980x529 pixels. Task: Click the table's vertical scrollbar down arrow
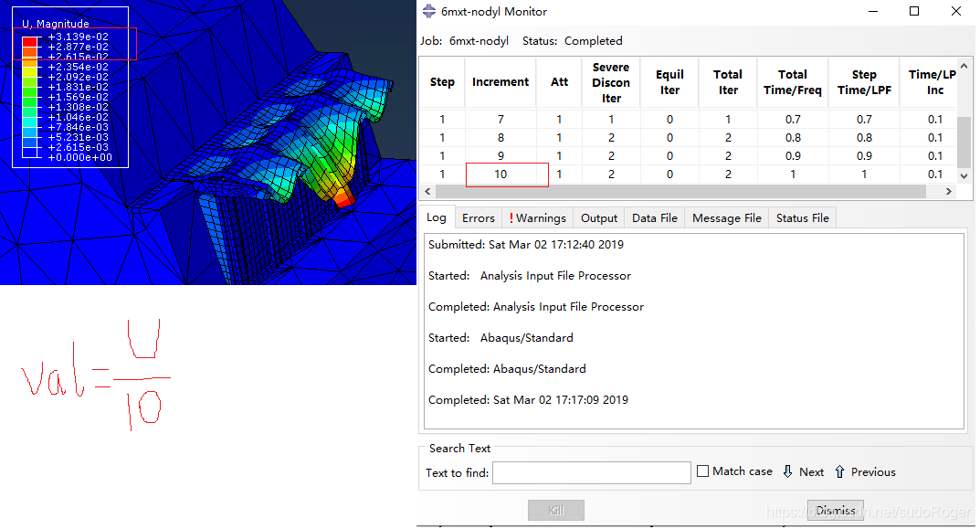[x=964, y=175]
